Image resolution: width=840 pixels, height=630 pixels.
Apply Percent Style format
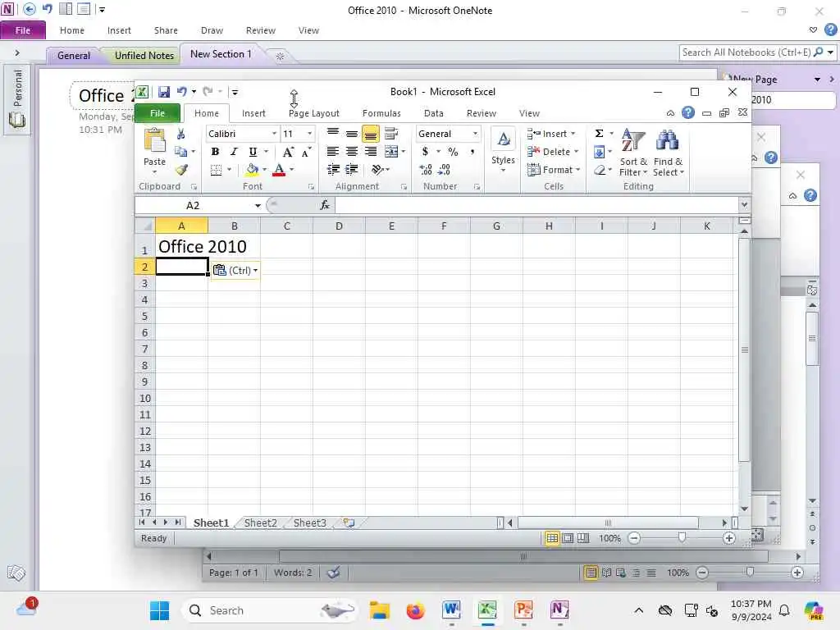(453, 152)
